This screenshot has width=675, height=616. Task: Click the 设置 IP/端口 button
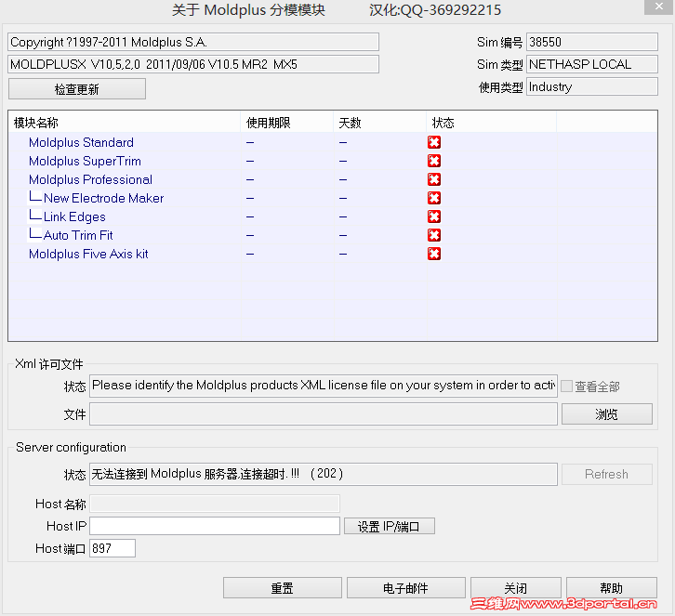click(x=390, y=526)
